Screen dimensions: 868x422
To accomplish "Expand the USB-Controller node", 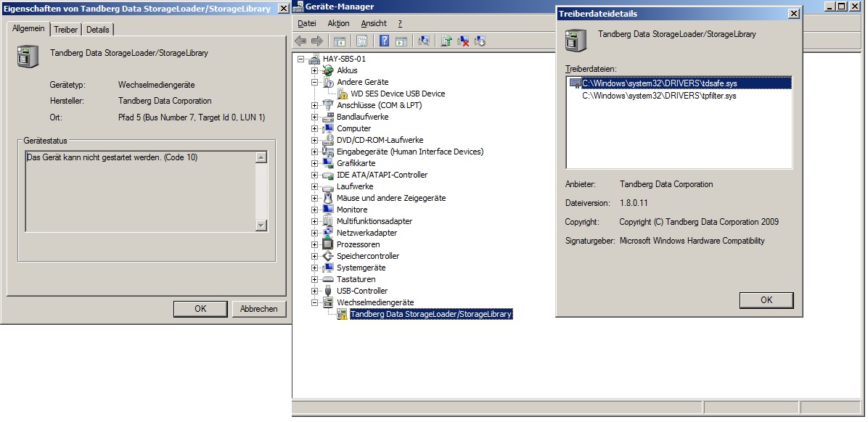I will tap(314, 291).
